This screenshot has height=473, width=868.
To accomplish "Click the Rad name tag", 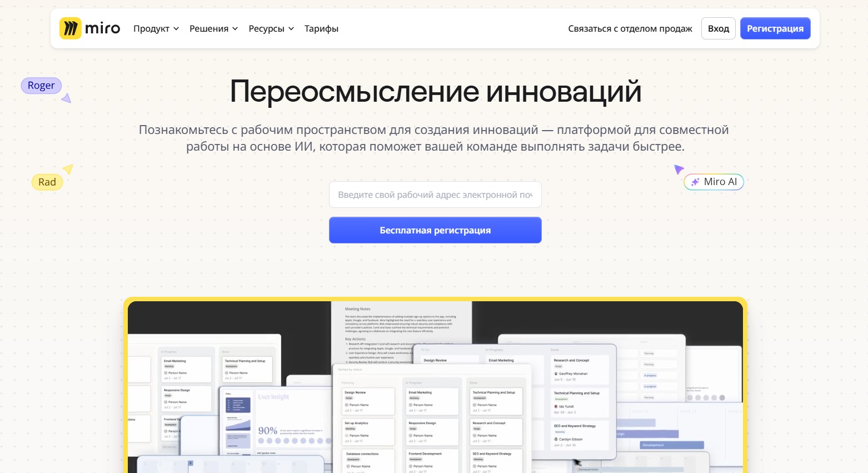I will pyautogui.click(x=47, y=182).
